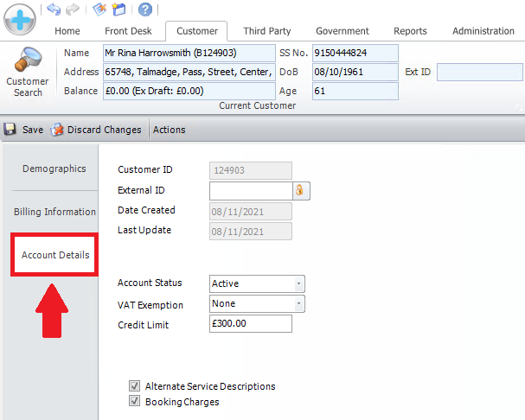The height and width of the screenshot is (420, 525).
Task: Click Discard Changes button
Action: 96,130
